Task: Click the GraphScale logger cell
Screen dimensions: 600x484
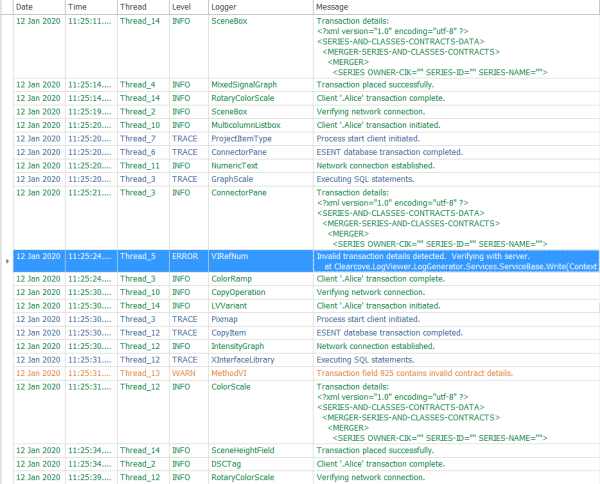Action: point(261,179)
